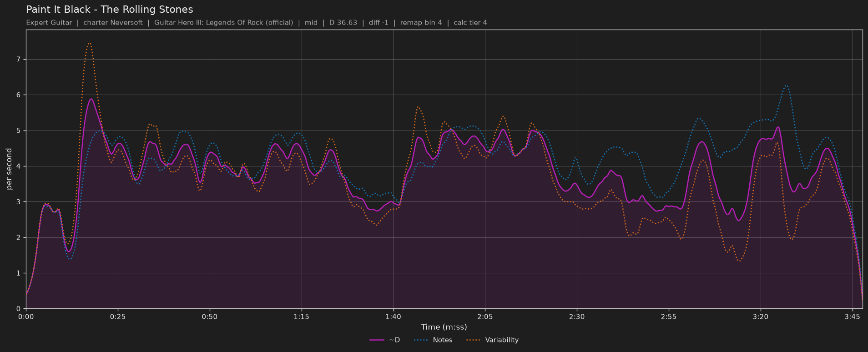Click the "1:40" x-axis tick label
Viewport: 868px width, 352px height.
pyautogui.click(x=393, y=317)
